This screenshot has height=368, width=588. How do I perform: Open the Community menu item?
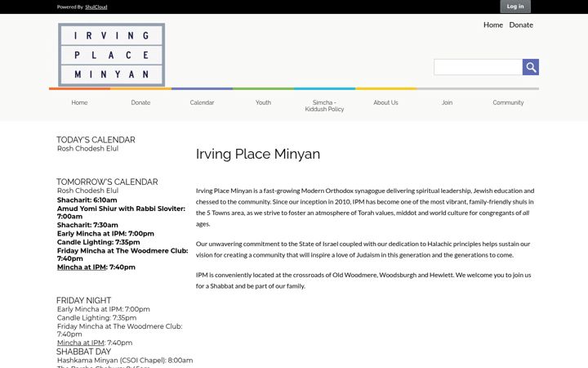(508, 102)
